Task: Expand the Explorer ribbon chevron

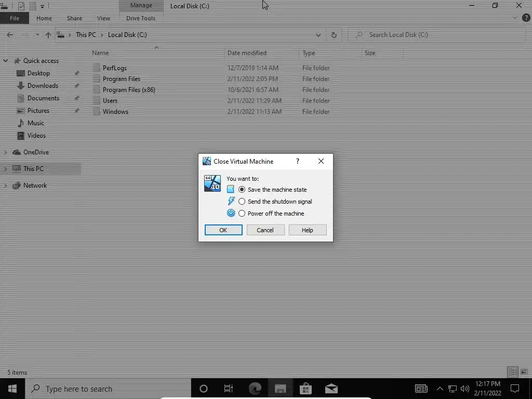Action: [x=515, y=18]
